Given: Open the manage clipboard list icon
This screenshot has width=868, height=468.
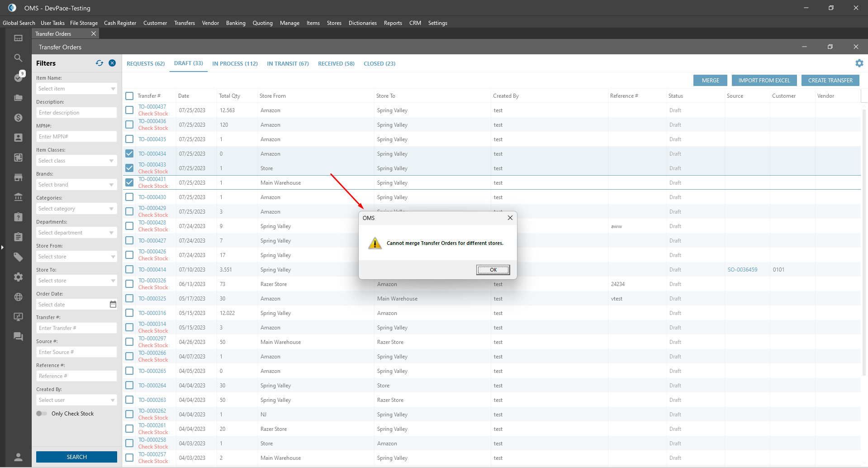Looking at the screenshot, I should coord(18,237).
